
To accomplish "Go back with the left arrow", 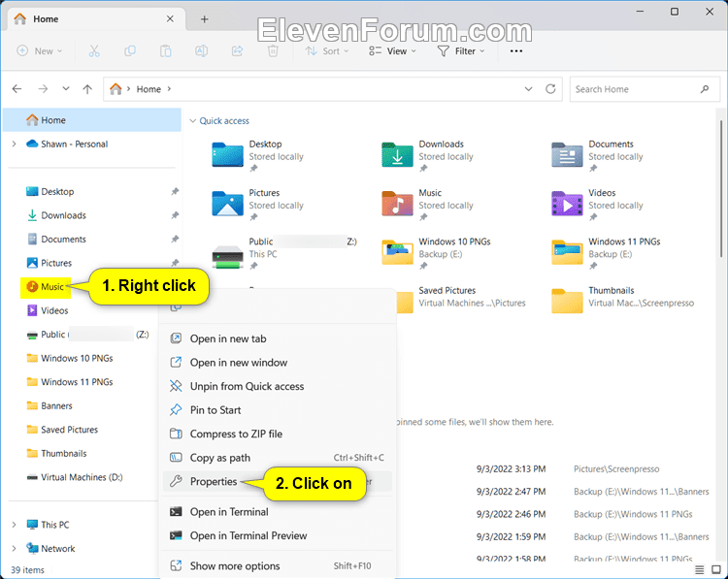I will pos(17,88).
